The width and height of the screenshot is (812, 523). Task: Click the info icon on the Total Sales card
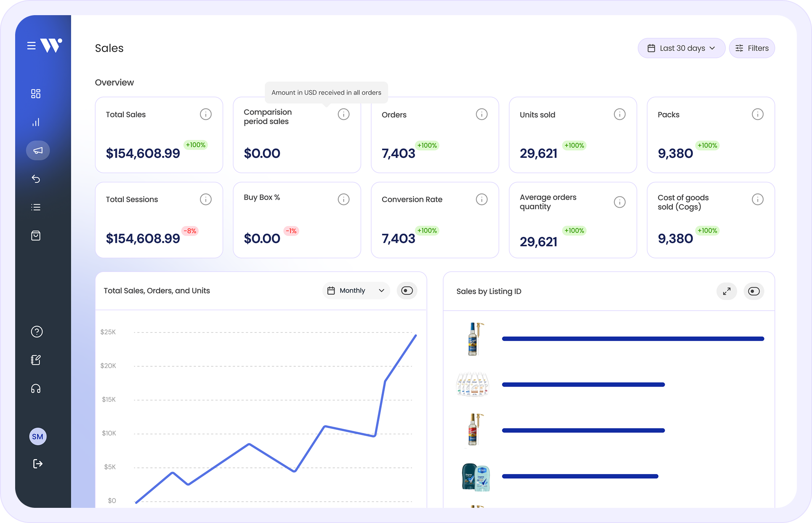pos(205,114)
